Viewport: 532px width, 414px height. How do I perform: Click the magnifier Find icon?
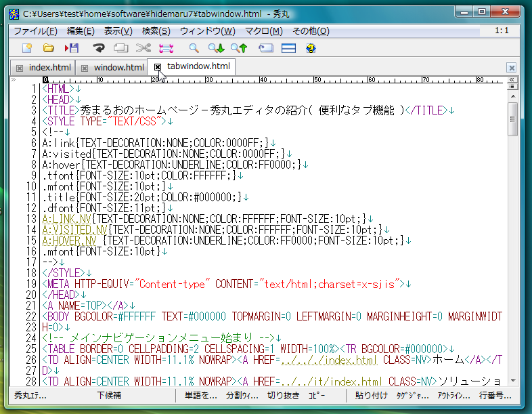[194, 48]
